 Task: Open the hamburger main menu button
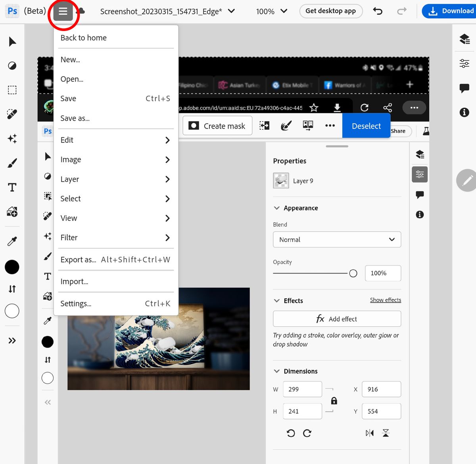point(63,12)
